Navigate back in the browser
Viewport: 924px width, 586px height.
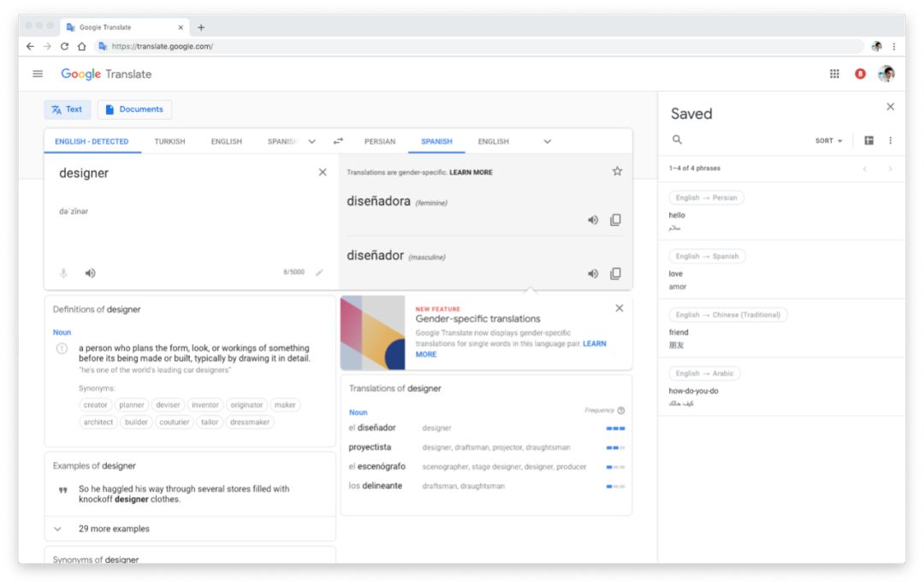pyautogui.click(x=30, y=46)
